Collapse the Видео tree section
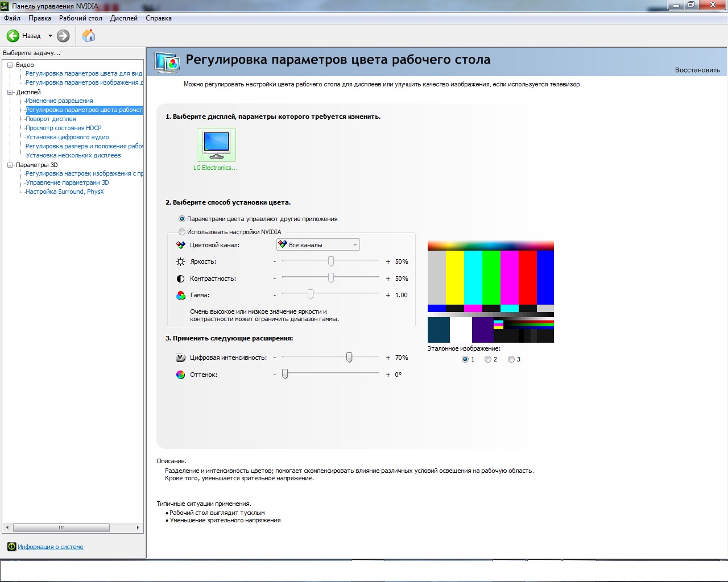The image size is (728, 582). tap(10, 65)
